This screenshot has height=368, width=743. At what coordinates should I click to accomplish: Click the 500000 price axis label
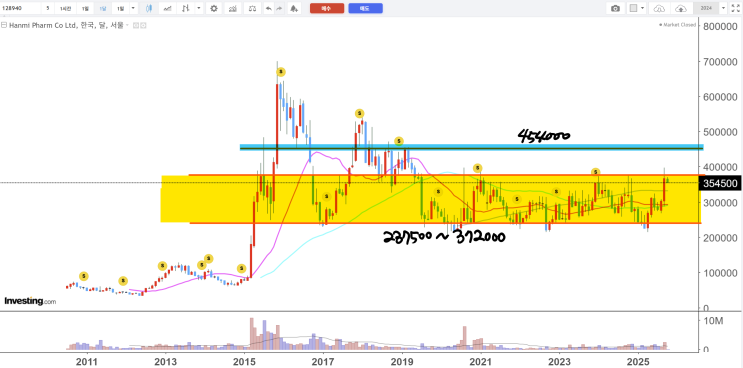721,132
